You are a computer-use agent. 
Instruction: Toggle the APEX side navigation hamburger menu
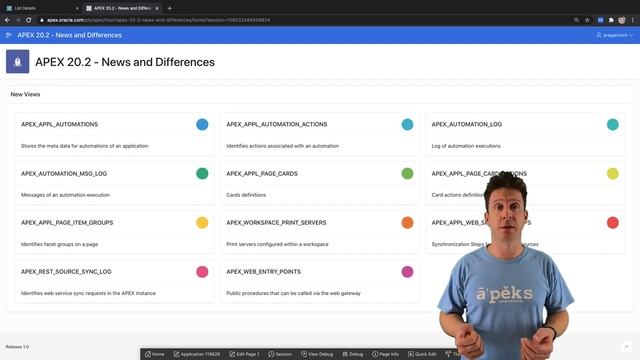9,35
